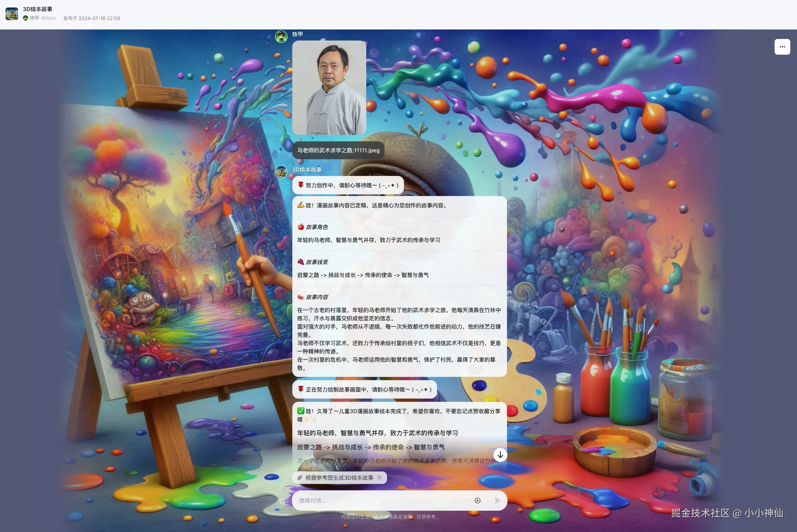Select the 3D绘本故事 title in the top bar
The height and width of the screenshot is (532, 797).
(x=37, y=9)
